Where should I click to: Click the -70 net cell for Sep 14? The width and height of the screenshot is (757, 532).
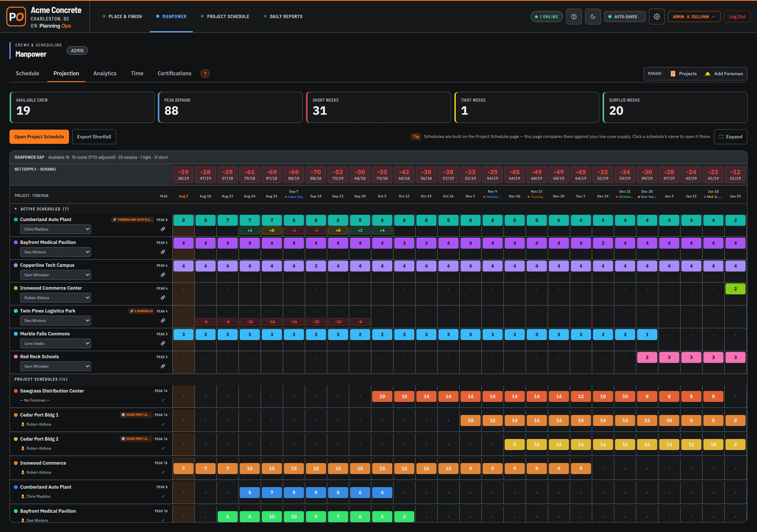click(316, 175)
